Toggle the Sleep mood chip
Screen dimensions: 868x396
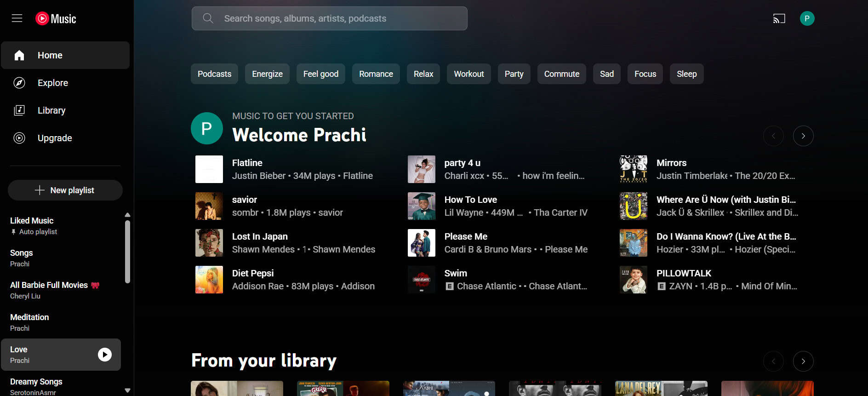point(686,74)
